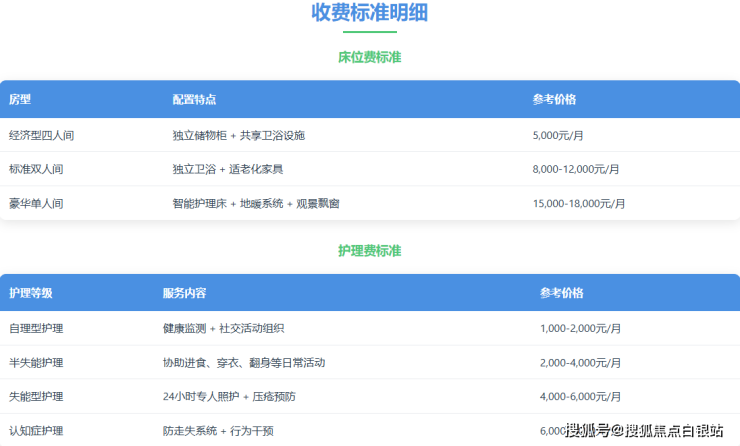Click the 服务内容 column header
This screenshot has height=446, width=740.
184,293
